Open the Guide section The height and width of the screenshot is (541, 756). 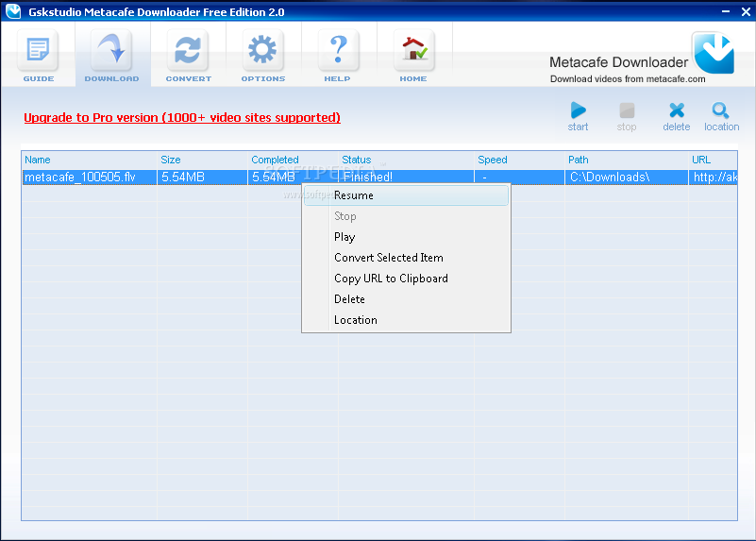[38, 56]
